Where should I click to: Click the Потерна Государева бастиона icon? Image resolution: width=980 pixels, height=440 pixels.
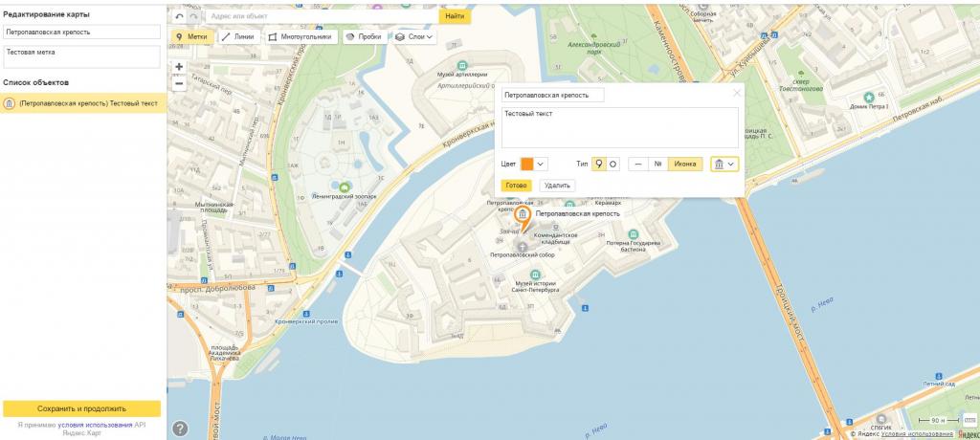pyautogui.click(x=634, y=233)
